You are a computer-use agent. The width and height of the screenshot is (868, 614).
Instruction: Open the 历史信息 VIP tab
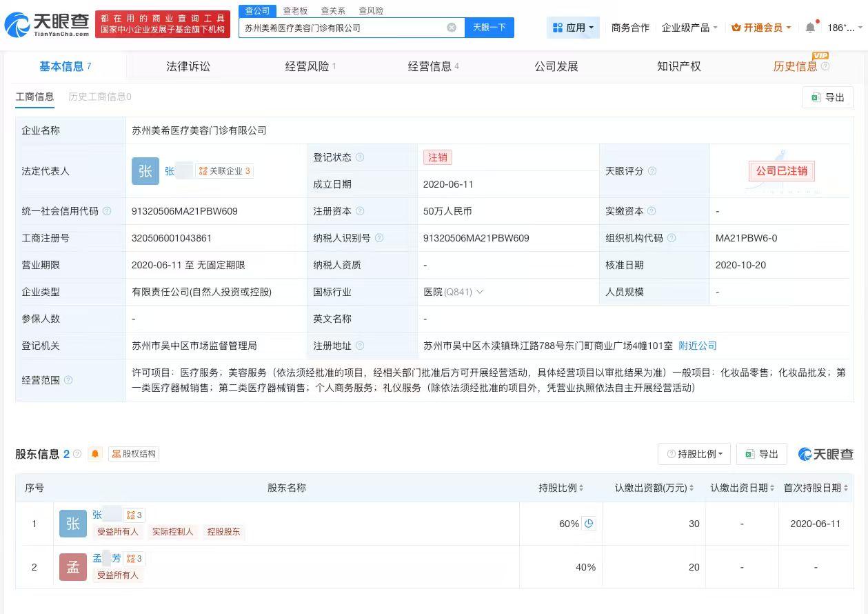795,67
